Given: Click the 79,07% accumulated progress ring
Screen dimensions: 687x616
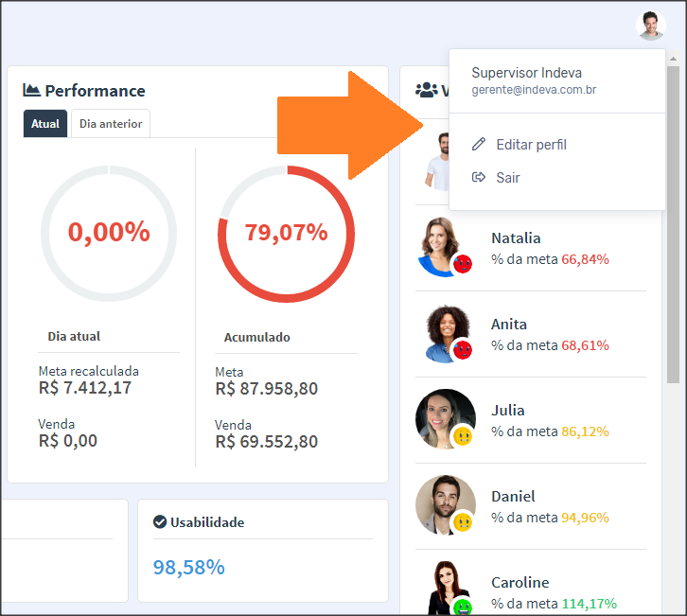Looking at the screenshot, I should pos(286,234).
